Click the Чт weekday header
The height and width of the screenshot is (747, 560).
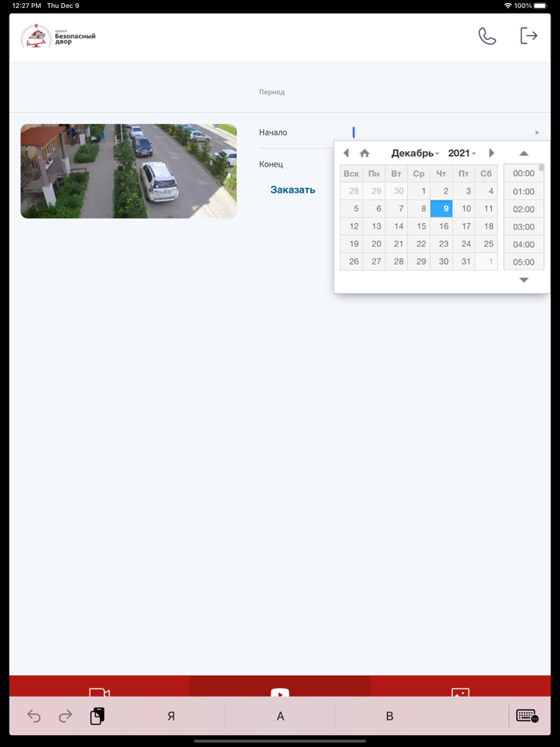pyautogui.click(x=442, y=174)
